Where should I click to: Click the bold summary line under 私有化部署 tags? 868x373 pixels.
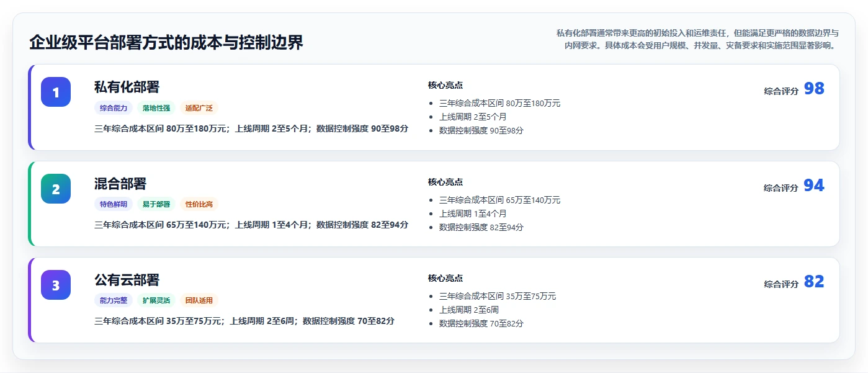click(251, 129)
